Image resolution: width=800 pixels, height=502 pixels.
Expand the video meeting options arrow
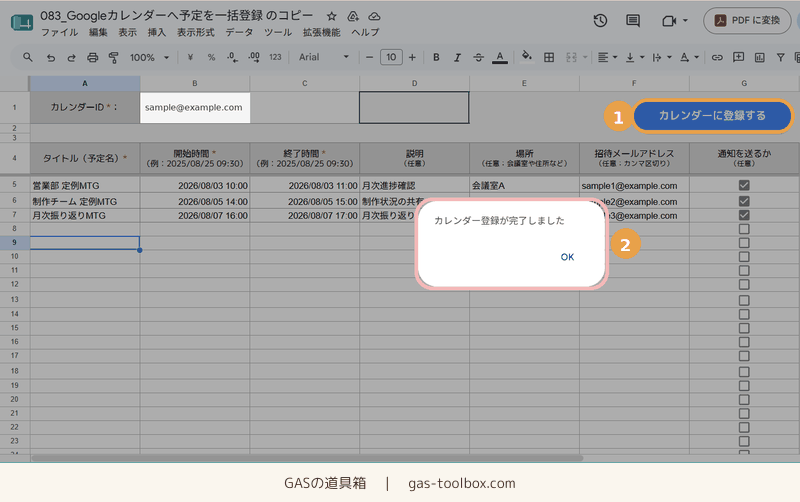click(685, 20)
